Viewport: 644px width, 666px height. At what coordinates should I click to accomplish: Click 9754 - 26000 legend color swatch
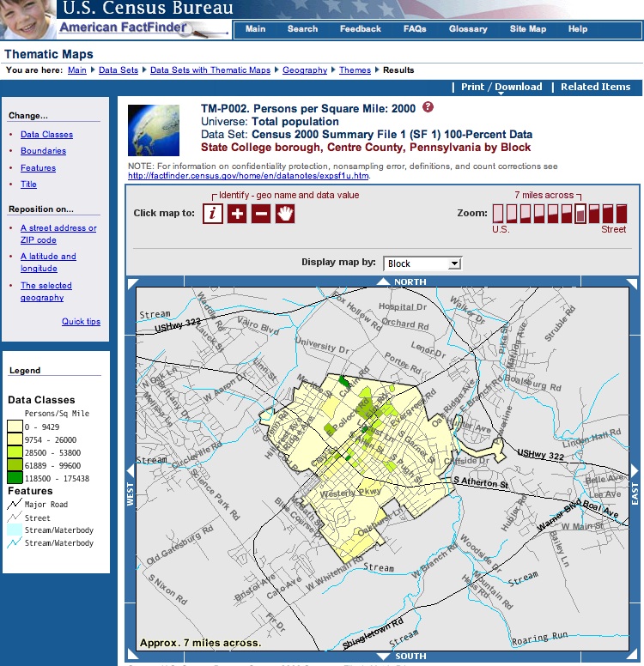15,439
